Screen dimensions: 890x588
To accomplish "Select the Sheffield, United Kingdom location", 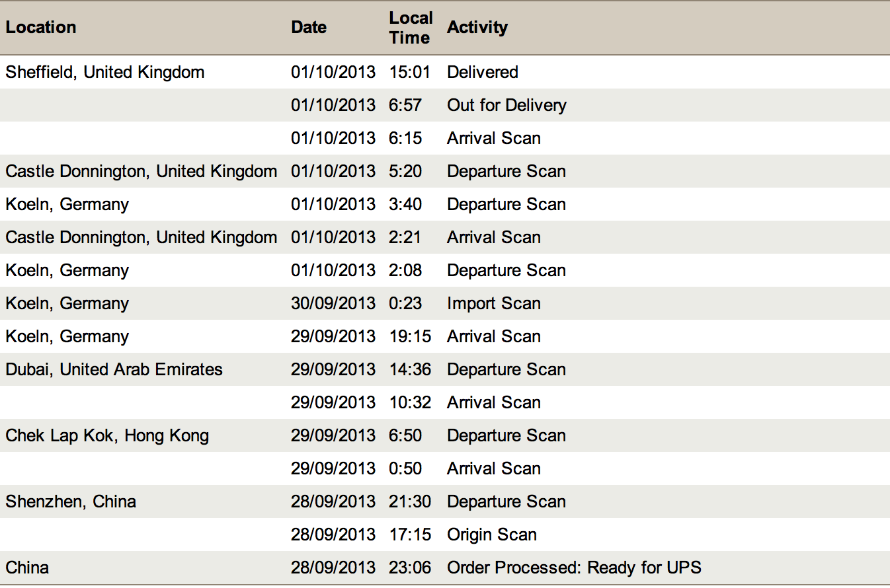I will (105, 72).
